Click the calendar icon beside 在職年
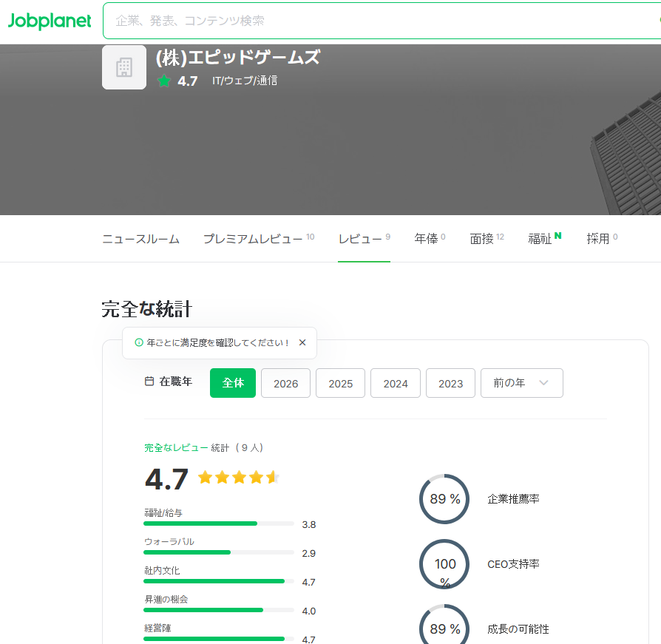This screenshot has width=661, height=644. pos(149,382)
